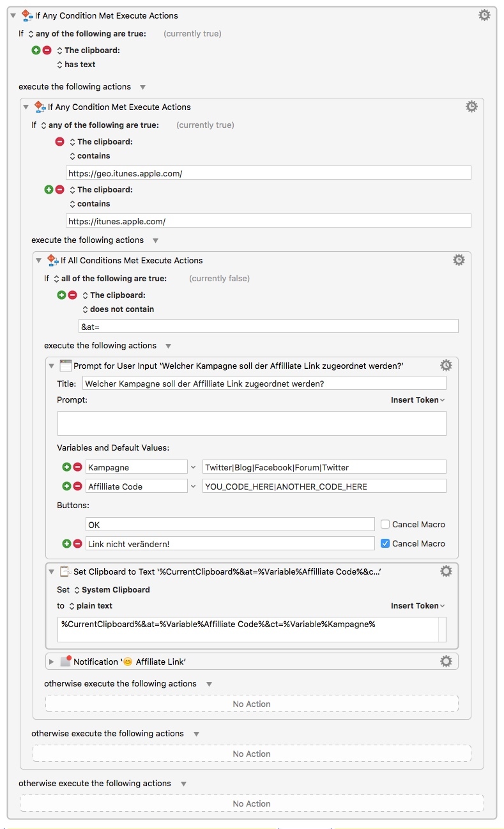Viewport: 504px width, 829px height.
Task: Open gear menu of outermost If action
Action: tap(484, 15)
